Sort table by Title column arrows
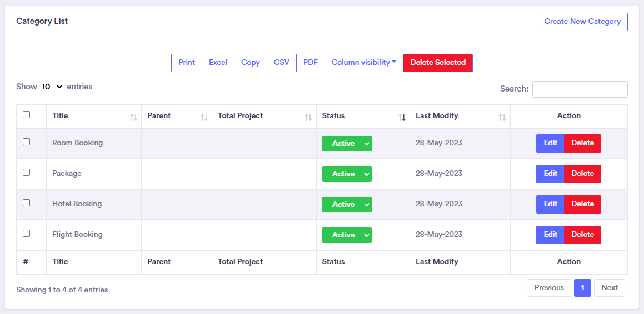The image size is (644, 314). pyautogui.click(x=133, y=117)
